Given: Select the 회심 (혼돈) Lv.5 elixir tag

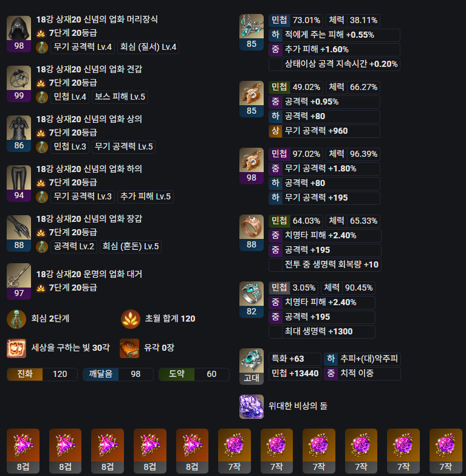Looking at the screenshot, I should (x=131, y=246).
